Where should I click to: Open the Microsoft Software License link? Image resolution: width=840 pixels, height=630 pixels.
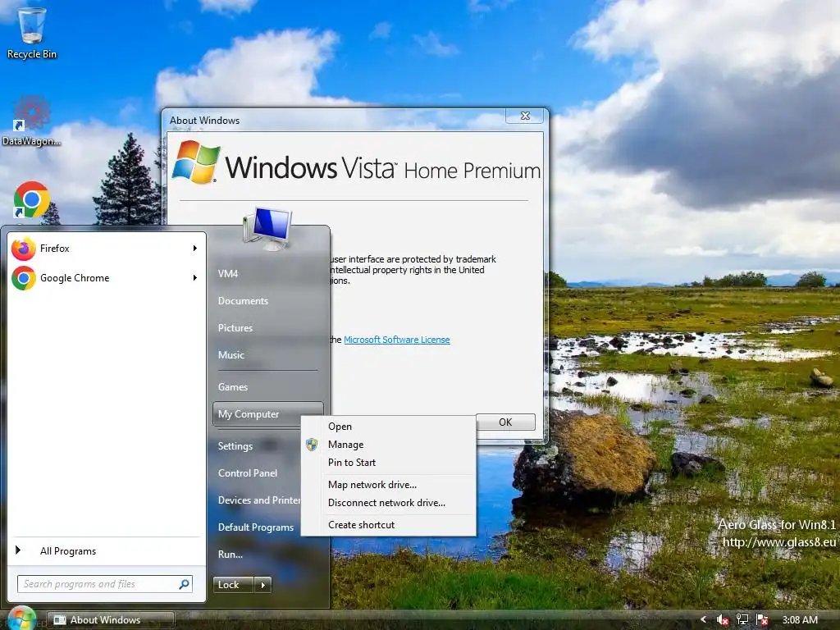396,340
